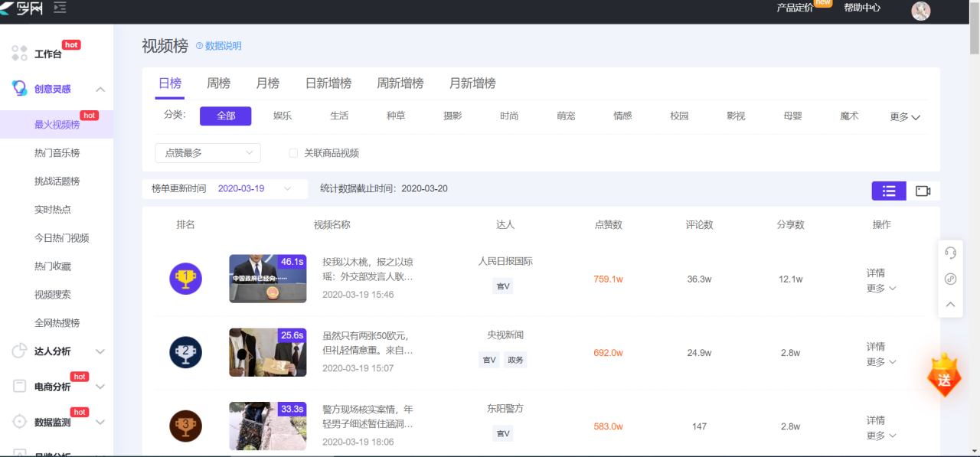
Task: Open the user avatar in the top bar
Action: click(x=920, y=11)
